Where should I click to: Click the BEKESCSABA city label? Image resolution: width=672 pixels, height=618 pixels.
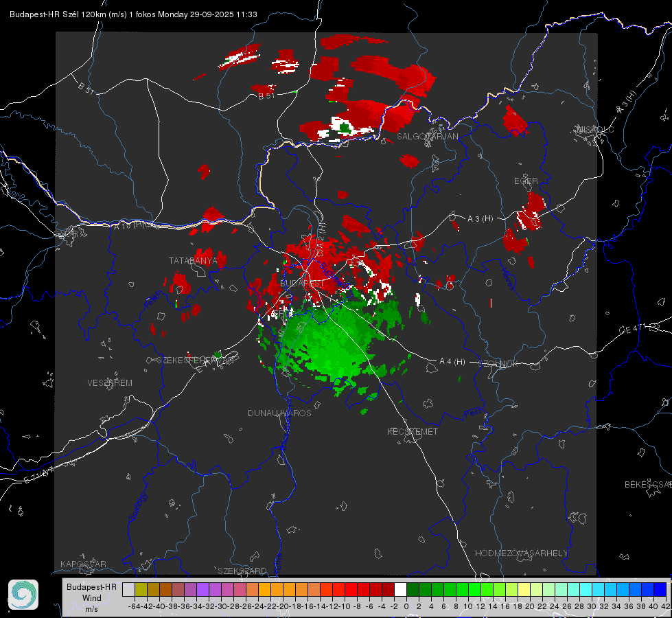click(648, 485)
